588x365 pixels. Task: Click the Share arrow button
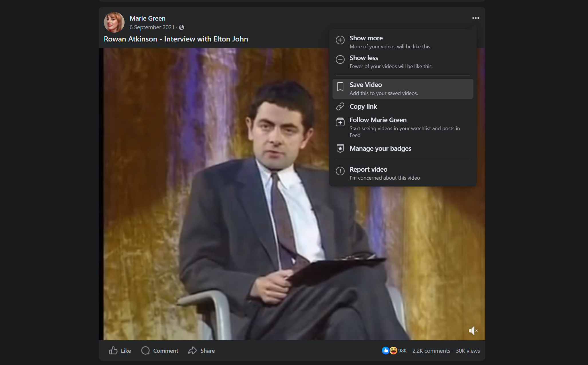[202, 351]
